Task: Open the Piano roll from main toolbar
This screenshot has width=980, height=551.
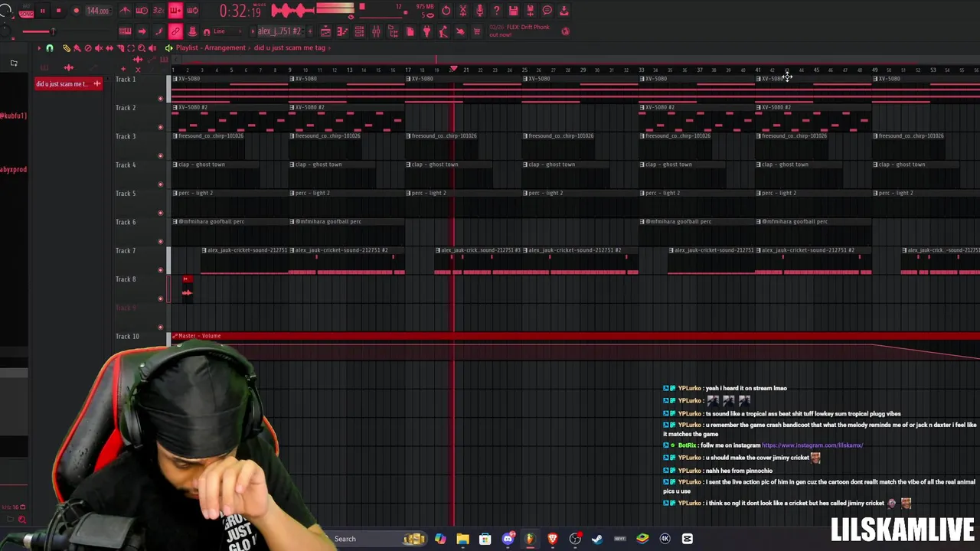Action: (342, 31)
